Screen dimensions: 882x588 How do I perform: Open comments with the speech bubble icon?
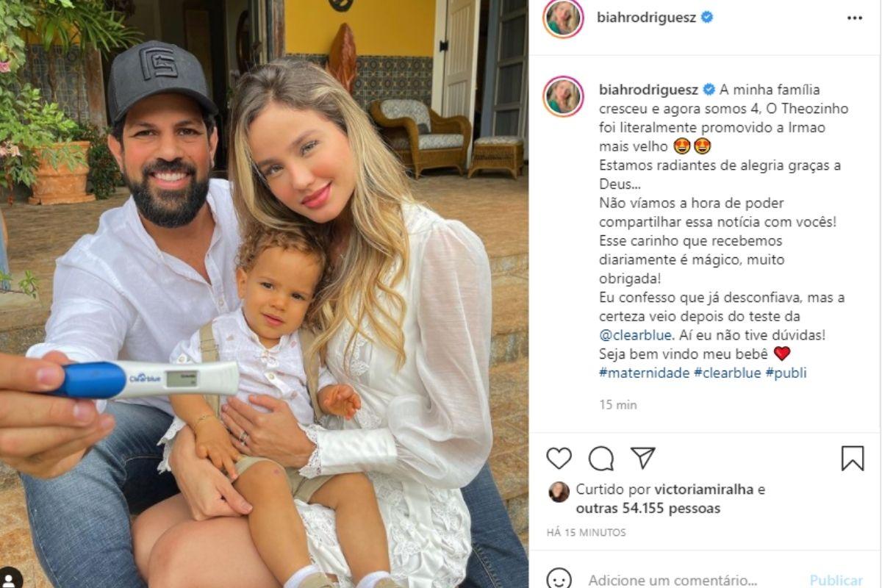600,458
